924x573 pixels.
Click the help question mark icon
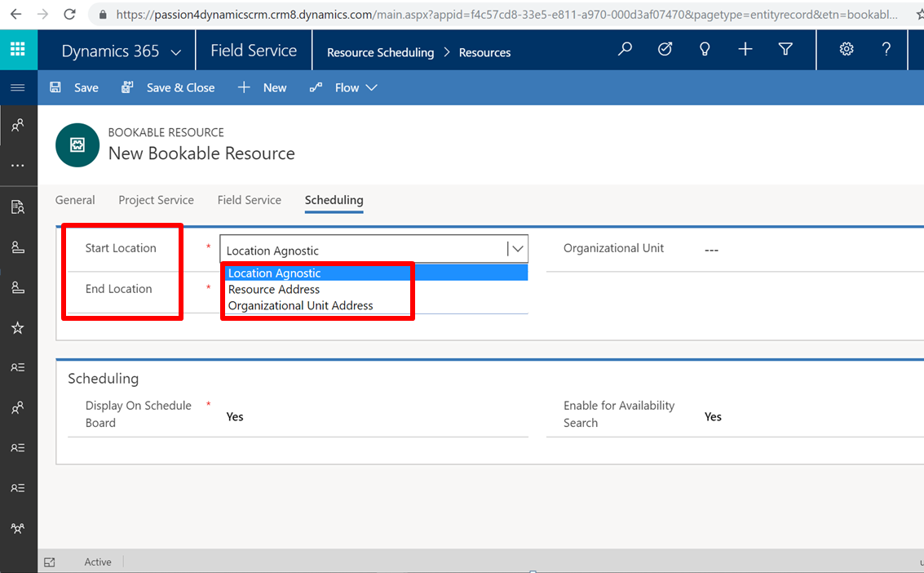click(x=886, y=50)
